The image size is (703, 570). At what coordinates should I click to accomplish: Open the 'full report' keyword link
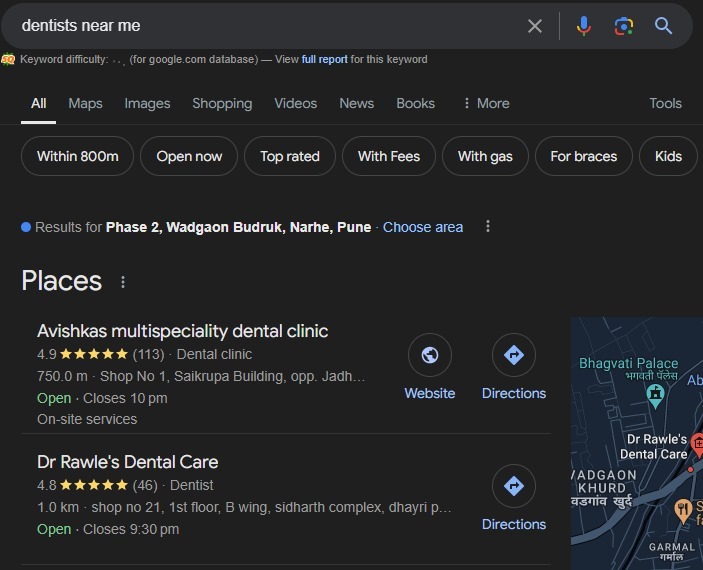(324, 59)
